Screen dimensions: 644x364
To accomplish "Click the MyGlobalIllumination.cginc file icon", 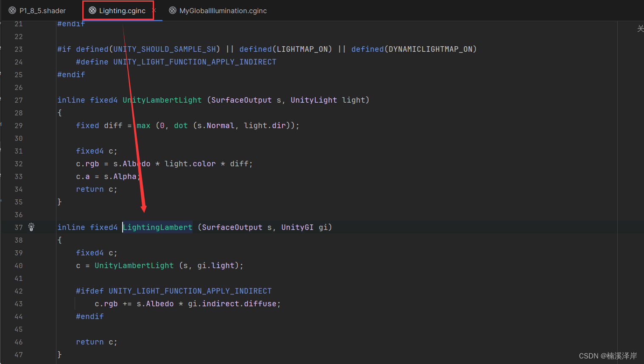I will (x=172, y=11).
